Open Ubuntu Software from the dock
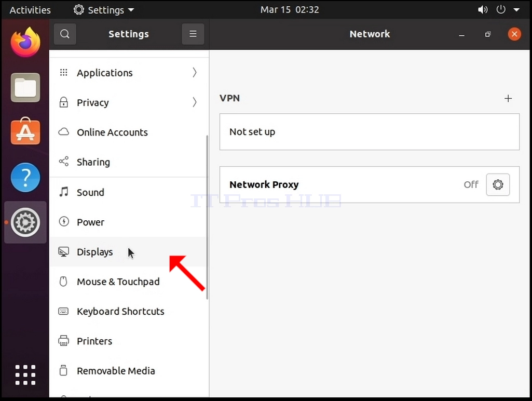The image size is (532, 401). coord(25,132)
